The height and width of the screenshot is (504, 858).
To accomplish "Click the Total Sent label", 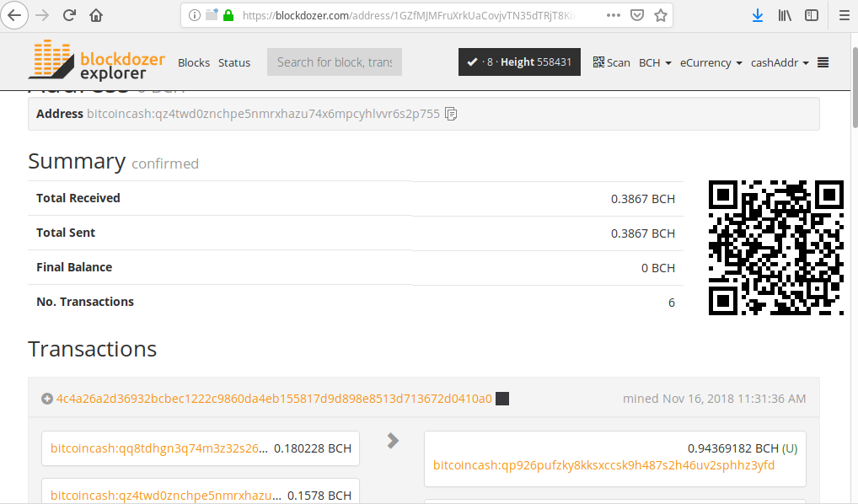I will pos(66,233).
